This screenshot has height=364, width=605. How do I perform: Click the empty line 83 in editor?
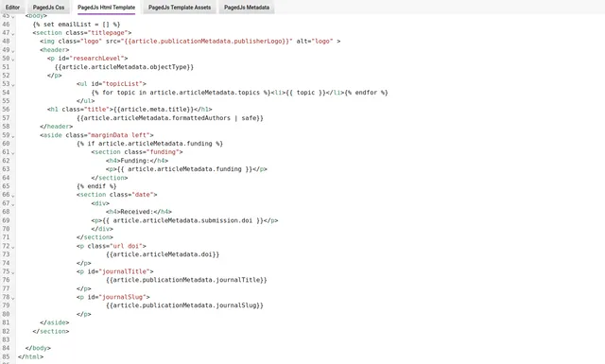[x=309, y=339]
